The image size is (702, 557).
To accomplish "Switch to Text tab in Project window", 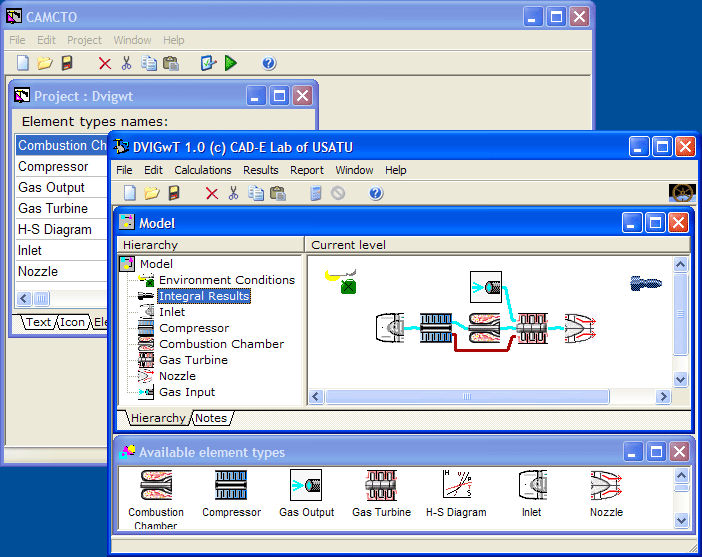I will [x=39, y=322].
